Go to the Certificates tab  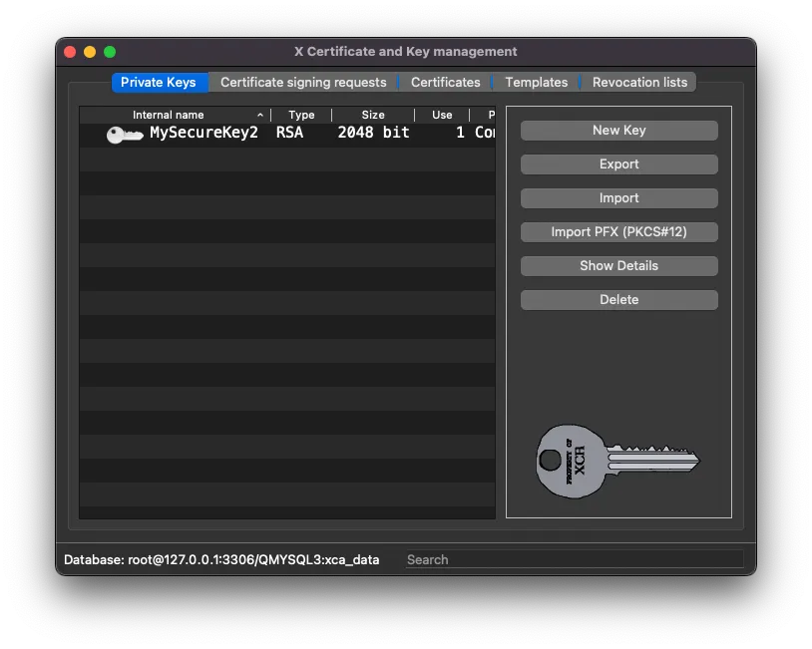pos(445,82)
